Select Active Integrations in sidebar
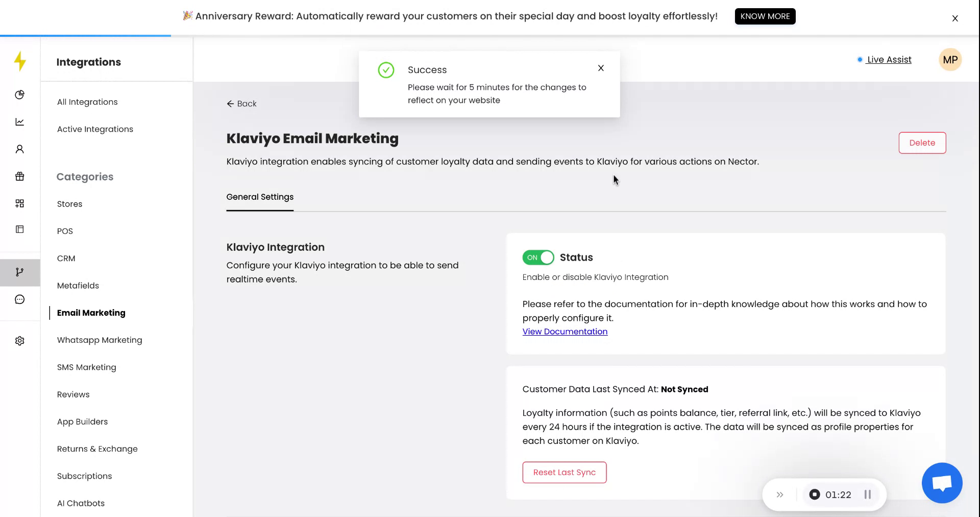Viewport: 980px width, 517px height. coord(95,129)
